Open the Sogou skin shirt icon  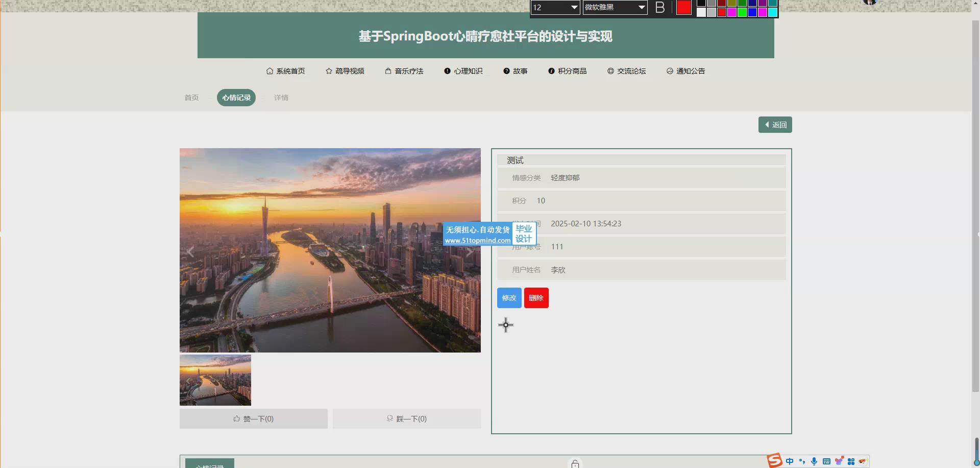click(839, 461)
